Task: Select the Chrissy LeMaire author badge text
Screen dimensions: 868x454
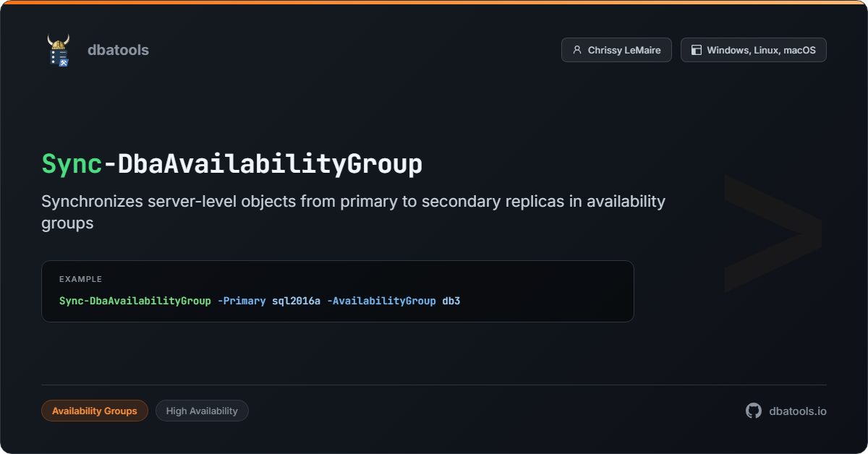Action: 624,50
